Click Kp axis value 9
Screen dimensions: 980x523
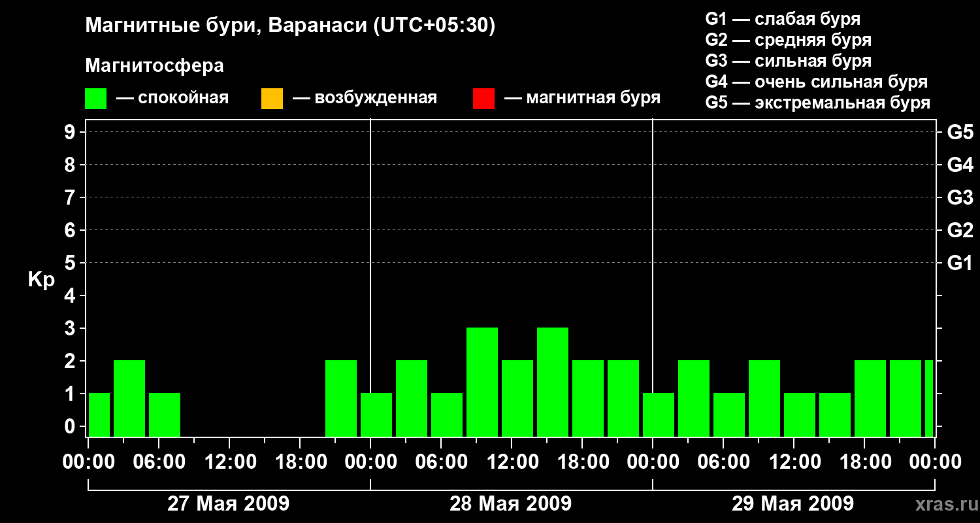(x=71, y=132)
